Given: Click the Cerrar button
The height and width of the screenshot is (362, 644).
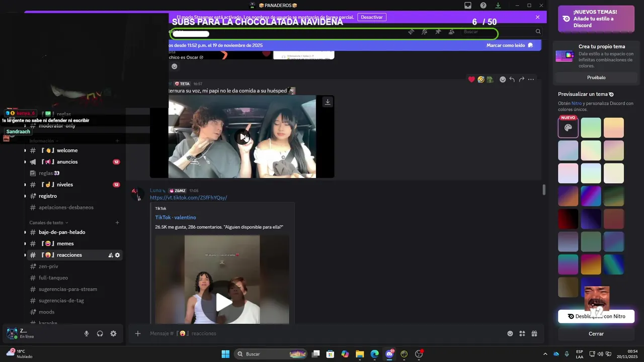Looking at the screenshot, I should tap(596, 334).
